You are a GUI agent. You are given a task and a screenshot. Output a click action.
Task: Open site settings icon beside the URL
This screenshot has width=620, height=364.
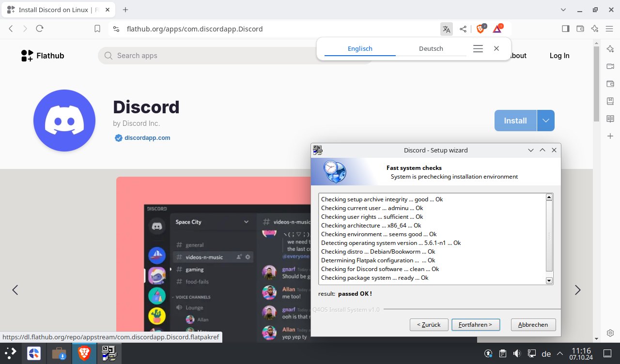tap(116, 29)
